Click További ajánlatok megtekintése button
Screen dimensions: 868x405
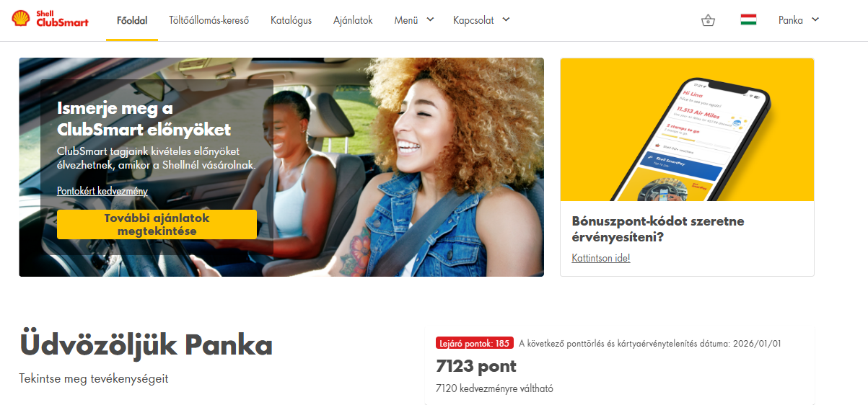point(157,224)
